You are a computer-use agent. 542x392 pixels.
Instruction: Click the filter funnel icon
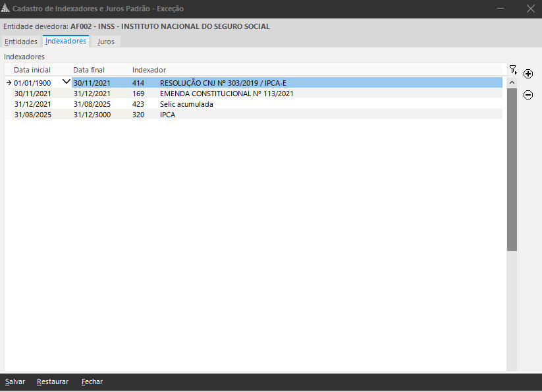point(513,70)
